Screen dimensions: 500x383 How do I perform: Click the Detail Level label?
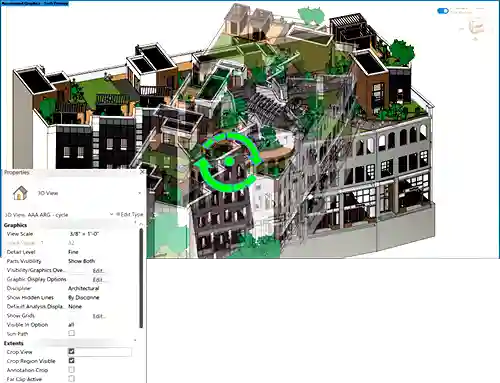pyautogui.click(x=21, y=252)
